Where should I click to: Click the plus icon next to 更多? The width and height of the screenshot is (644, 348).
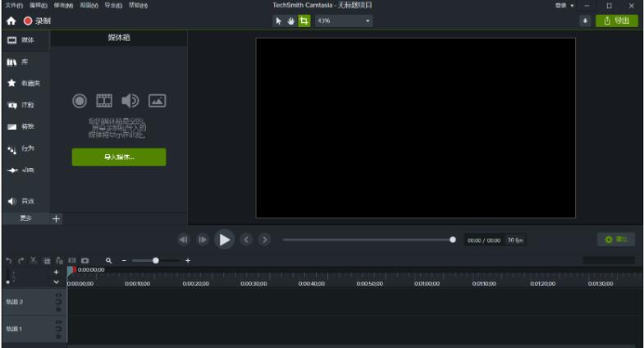point(57,218)
